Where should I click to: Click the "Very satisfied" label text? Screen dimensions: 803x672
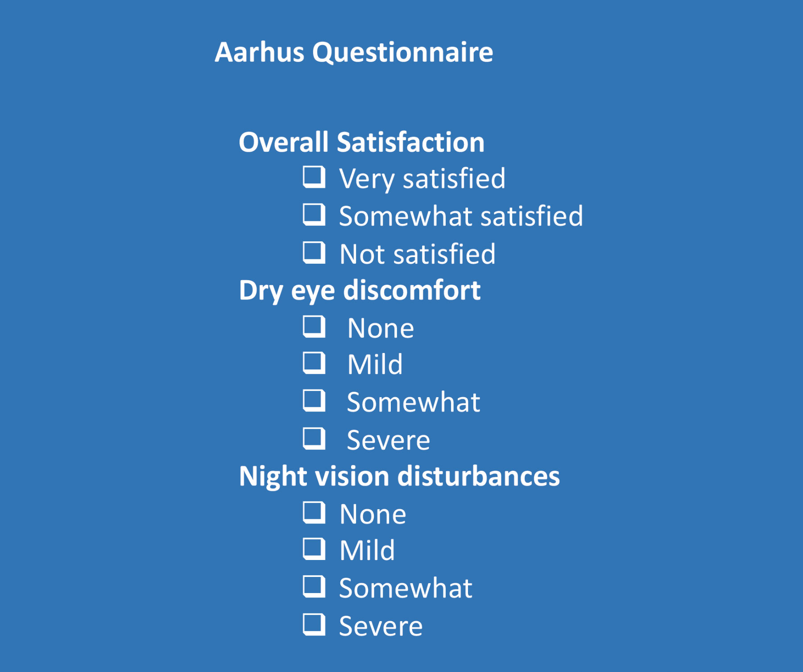pyautogui.click(x=422, y=179)
